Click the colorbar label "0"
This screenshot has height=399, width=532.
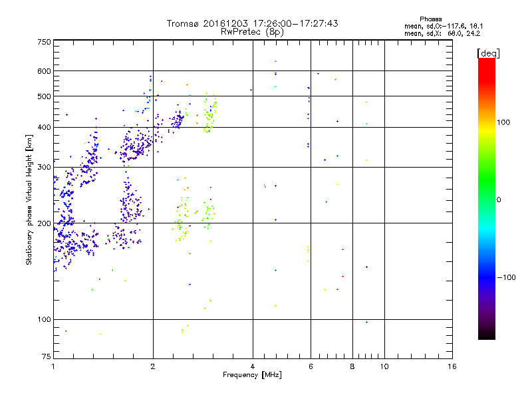499,200
